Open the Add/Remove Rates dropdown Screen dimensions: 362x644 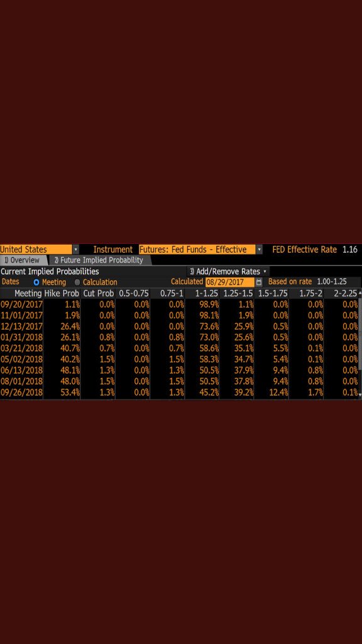(228, 272)
